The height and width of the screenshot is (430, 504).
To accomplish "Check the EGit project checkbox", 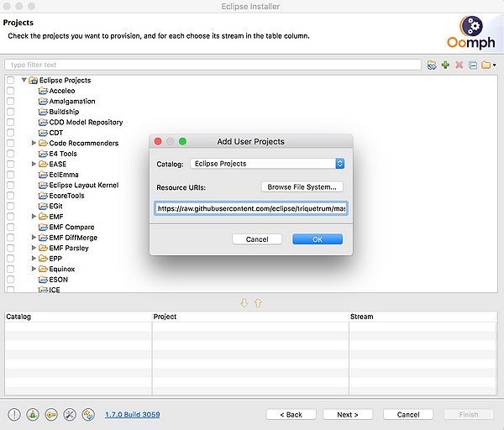I will (11, 206).
